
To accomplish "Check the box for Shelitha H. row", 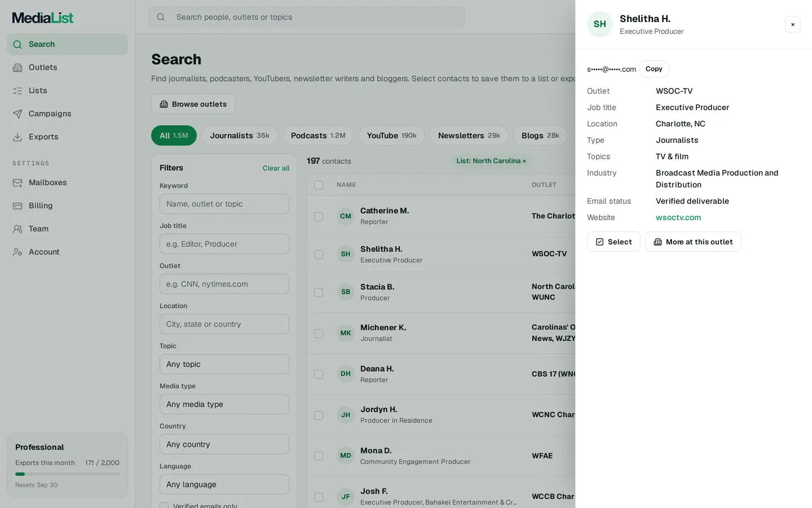I will [319, 255].
